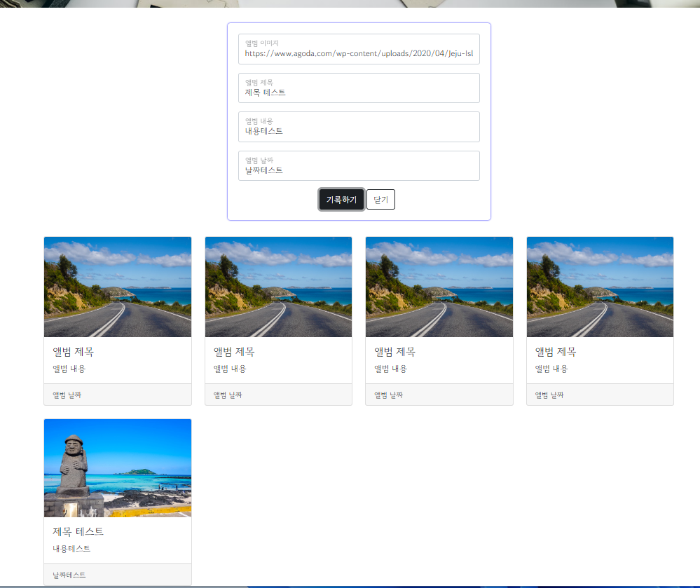Select the 날짜테스트 card footer
The height and width of the screenshot is (588, 700).
coord(118,575)
